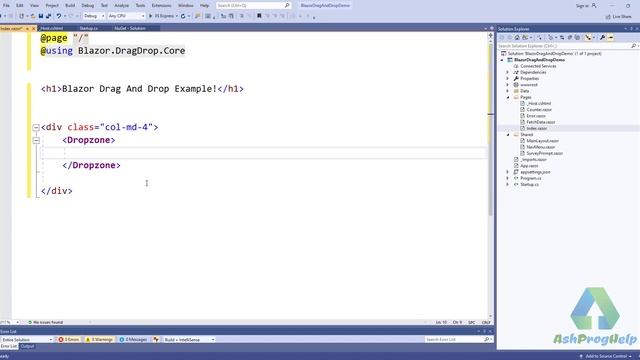Select FetchData.razor file
640x360 pixels.
tap(540, 122)
